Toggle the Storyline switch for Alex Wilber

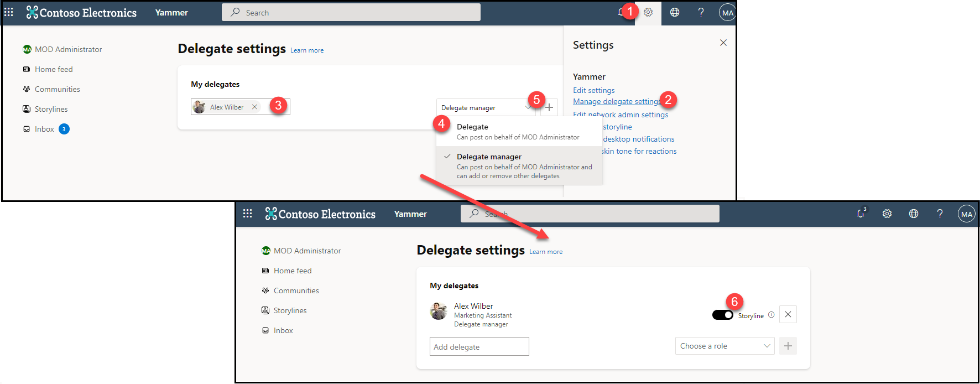pos(722,315)
